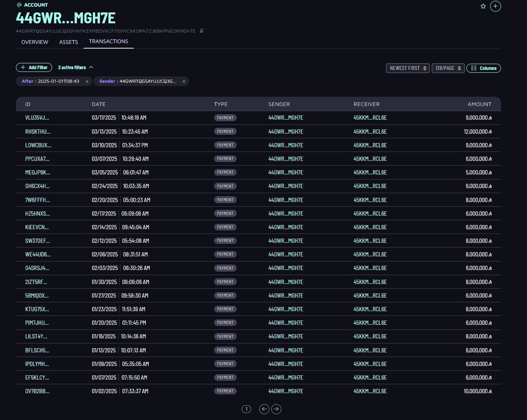Open transaction 5BMIQOX...
527x420 pixels.
(x=37, y=295)
